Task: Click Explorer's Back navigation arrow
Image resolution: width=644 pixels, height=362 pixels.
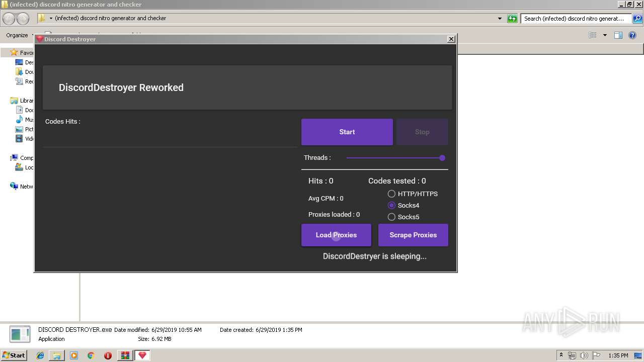Action: tap(9, 19)
